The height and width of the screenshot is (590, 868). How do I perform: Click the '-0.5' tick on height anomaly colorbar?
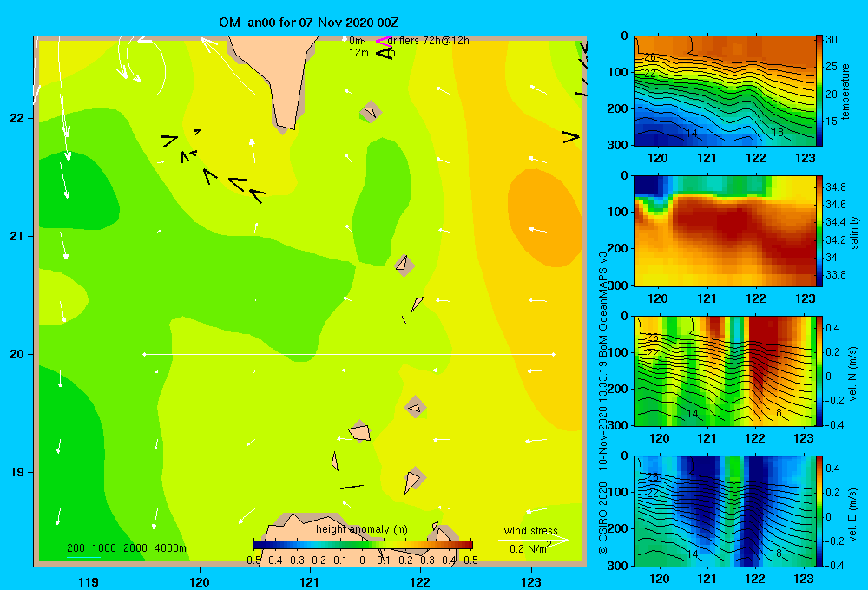point(252,560)
